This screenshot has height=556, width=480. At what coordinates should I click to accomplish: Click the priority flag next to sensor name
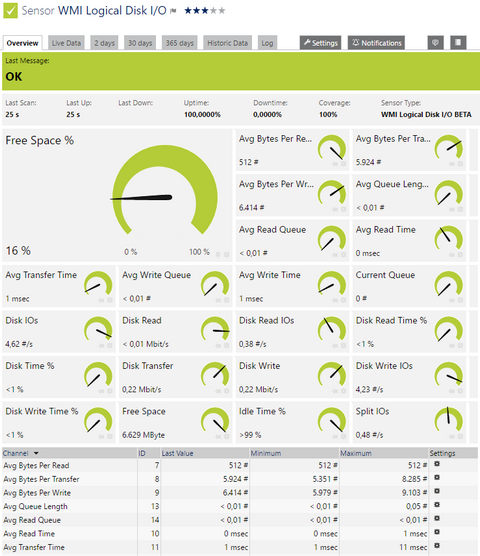coord(173,11)
